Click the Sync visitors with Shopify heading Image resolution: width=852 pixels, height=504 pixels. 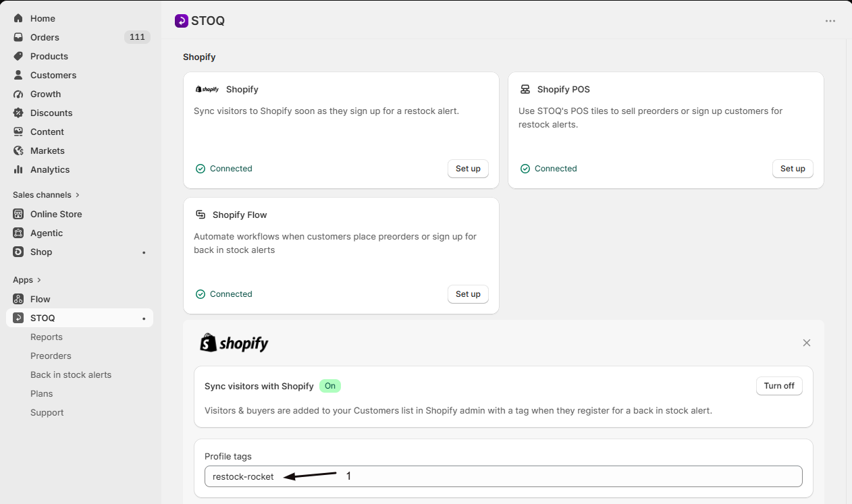tap(259, 386)
